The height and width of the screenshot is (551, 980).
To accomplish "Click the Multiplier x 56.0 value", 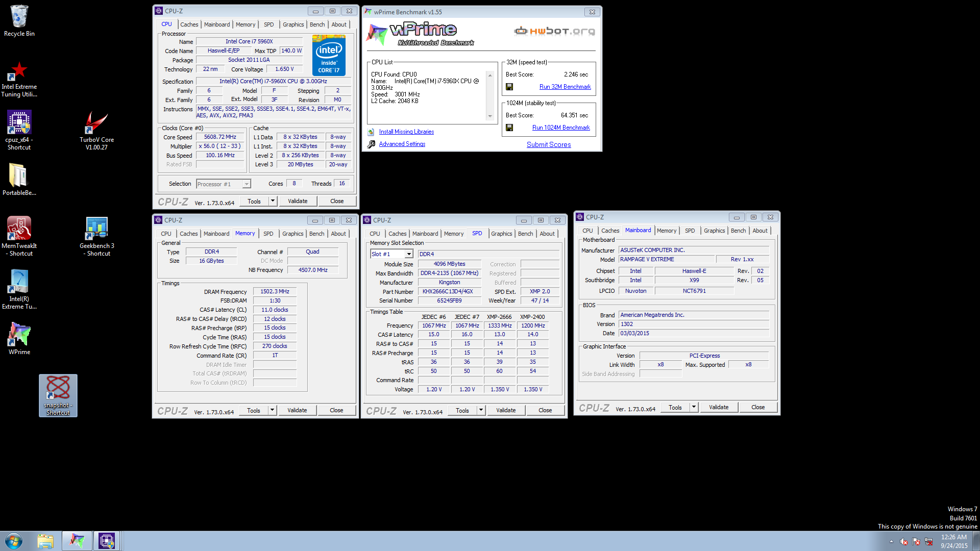I will [x=220, y=146].
